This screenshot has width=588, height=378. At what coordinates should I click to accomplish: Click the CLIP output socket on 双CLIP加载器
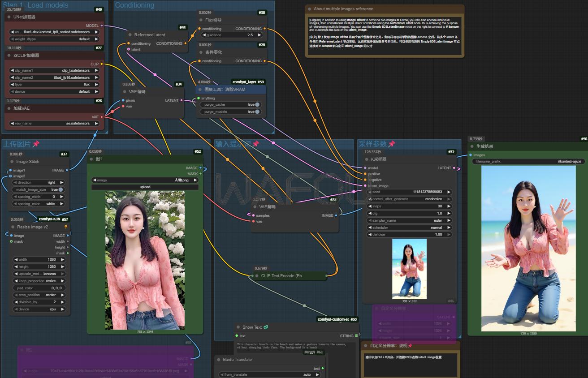pyautogui.click(x=102, y=64)
